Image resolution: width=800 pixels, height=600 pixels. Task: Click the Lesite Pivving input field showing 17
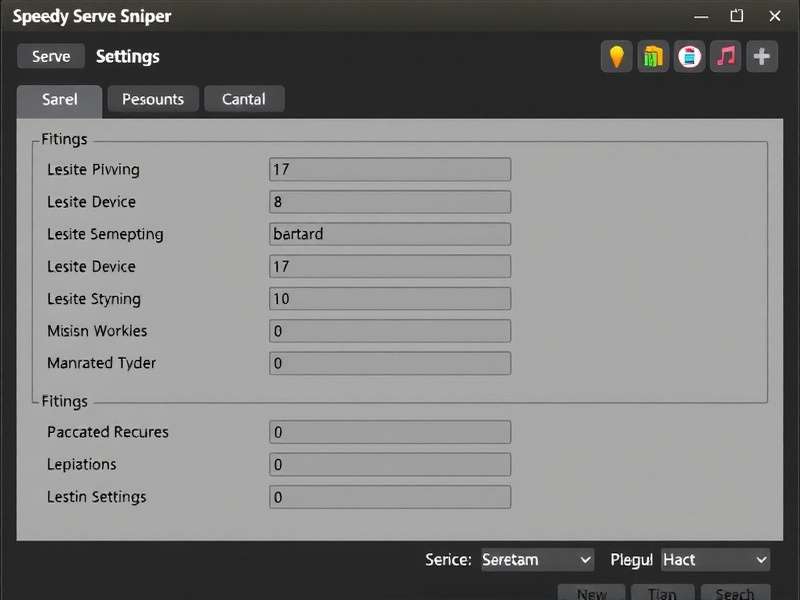coord(389,169)
